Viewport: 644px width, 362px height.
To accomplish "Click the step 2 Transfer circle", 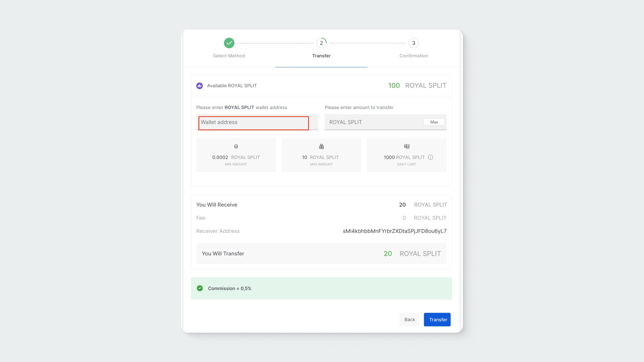I will point(321,43).
